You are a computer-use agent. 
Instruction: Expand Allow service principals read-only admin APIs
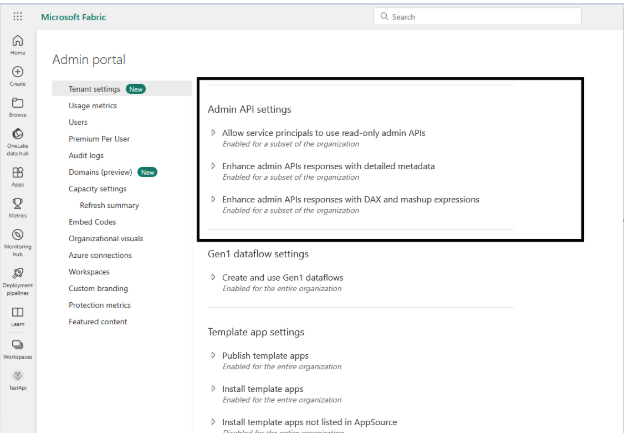coord(213,132)
